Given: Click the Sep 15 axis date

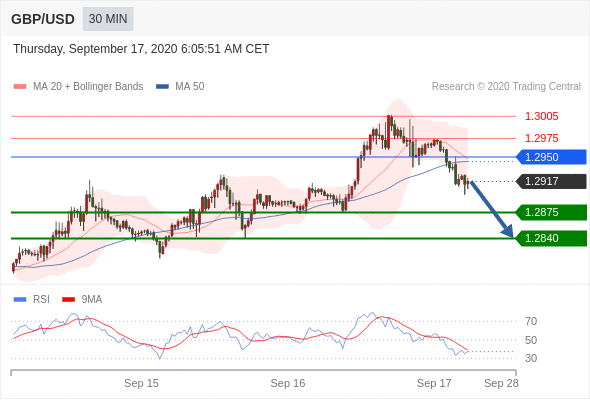Looking at the screenshot, I should [x=141, y=383].
